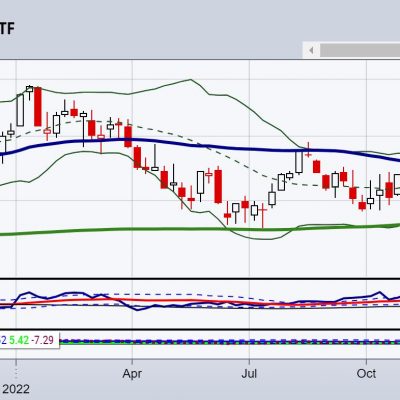Click the green 5.42 indicator value
The image size is (400, 400).
[19, 340]
